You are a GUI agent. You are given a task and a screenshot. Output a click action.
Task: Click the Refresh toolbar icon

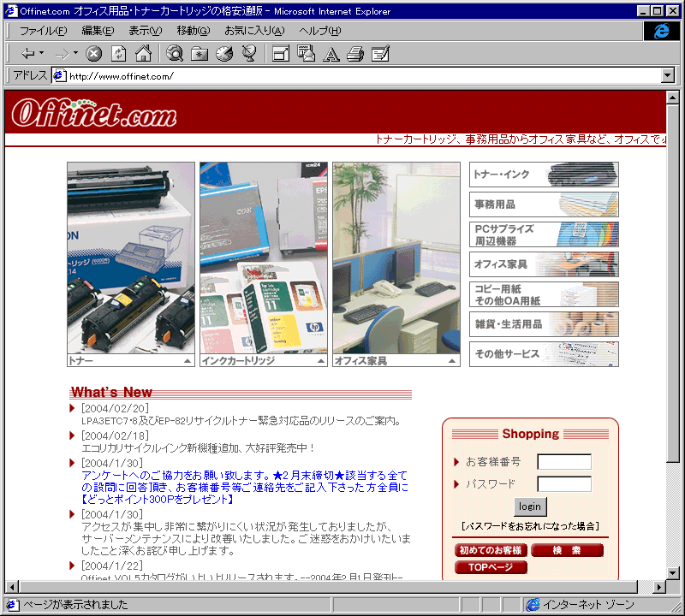pos(118,54)
